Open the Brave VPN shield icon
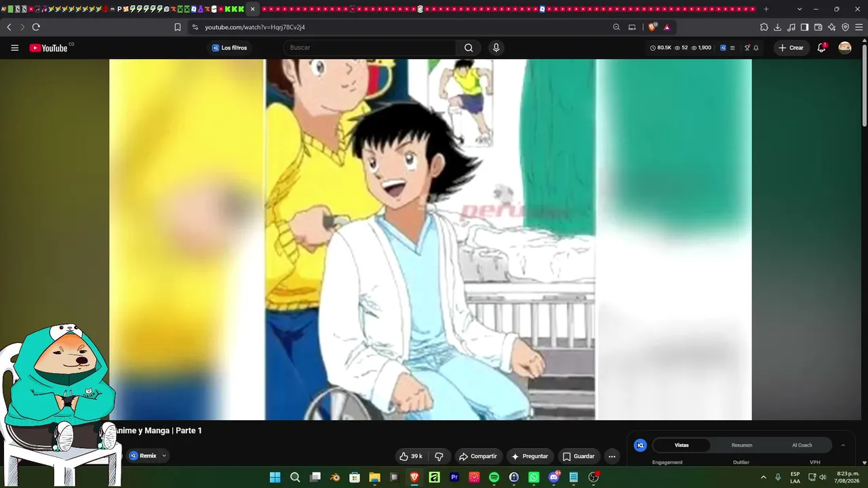The image size is (868, 488). point(846,27)
